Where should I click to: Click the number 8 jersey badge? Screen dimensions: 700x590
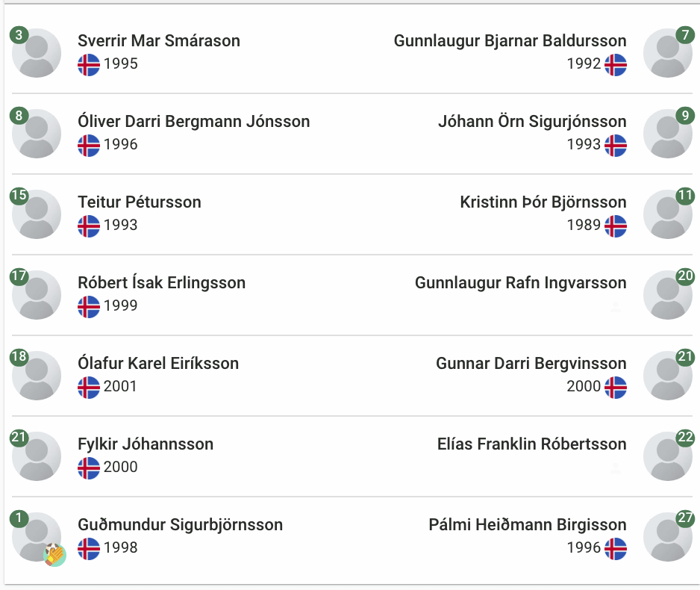(x=19, y=115)
